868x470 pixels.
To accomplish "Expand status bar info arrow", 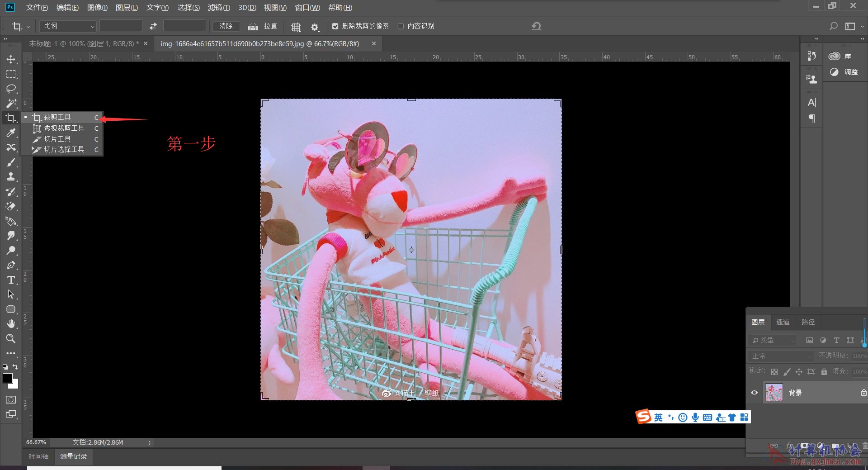I will pos(149,443).
